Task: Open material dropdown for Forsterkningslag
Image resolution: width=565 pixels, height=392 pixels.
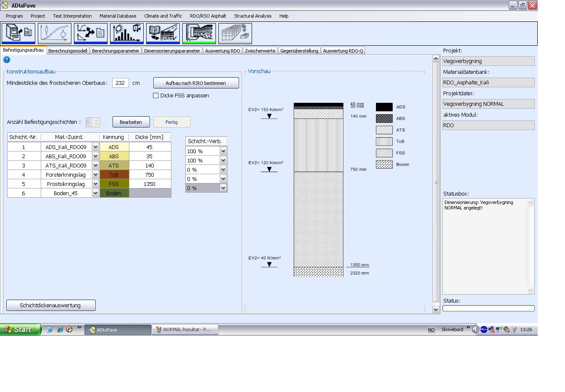Action: click(95, 175)
